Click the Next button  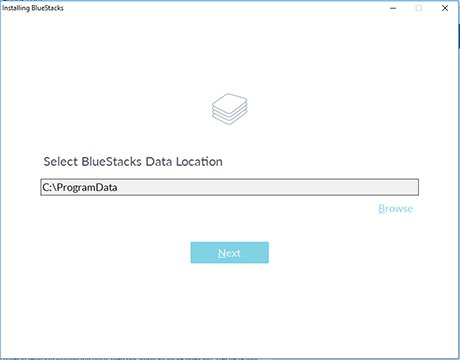(x=229, y=253)
